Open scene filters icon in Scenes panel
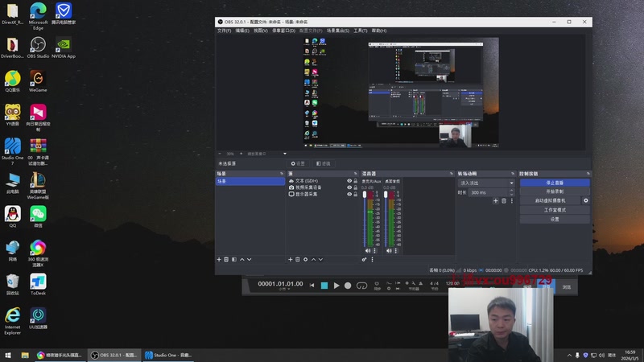The height and width of the screenshot is (362, 644). point(234,259)
